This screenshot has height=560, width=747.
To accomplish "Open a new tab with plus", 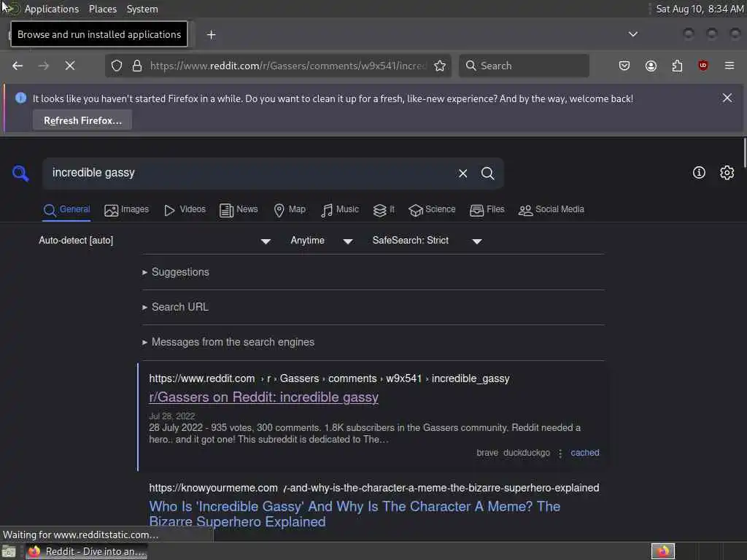I will point(211,35).
